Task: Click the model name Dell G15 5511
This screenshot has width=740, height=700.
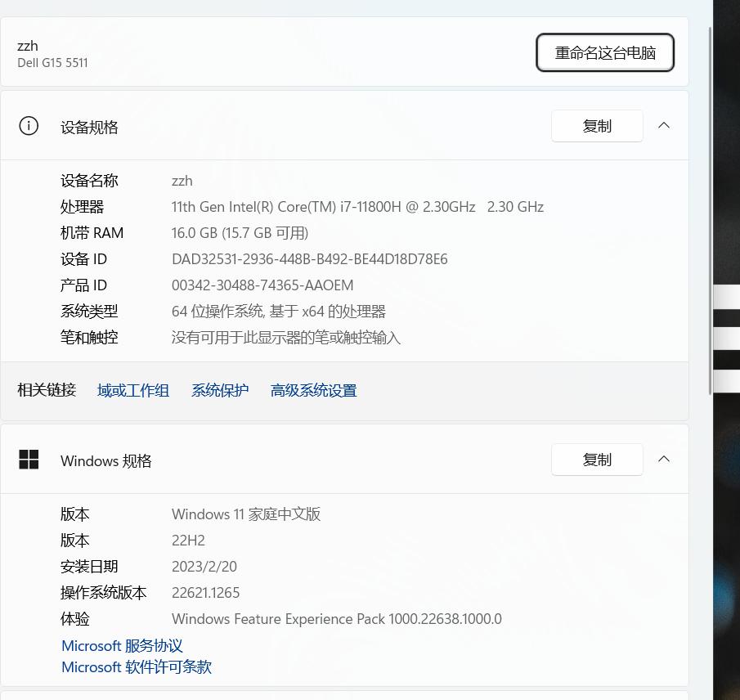Action: click(x=52, y=63)
